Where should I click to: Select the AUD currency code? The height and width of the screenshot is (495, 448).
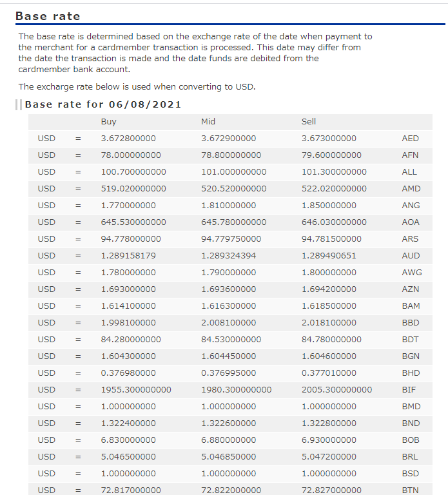point(411,255)
